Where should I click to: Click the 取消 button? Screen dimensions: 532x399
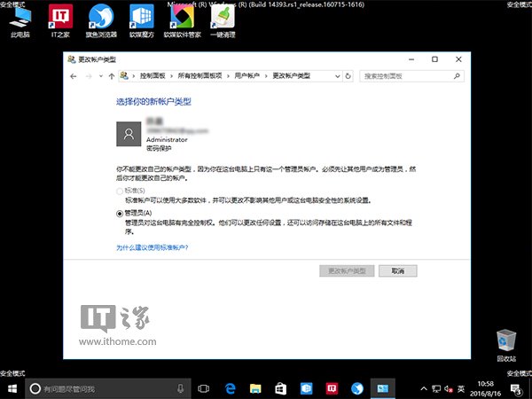397,270
